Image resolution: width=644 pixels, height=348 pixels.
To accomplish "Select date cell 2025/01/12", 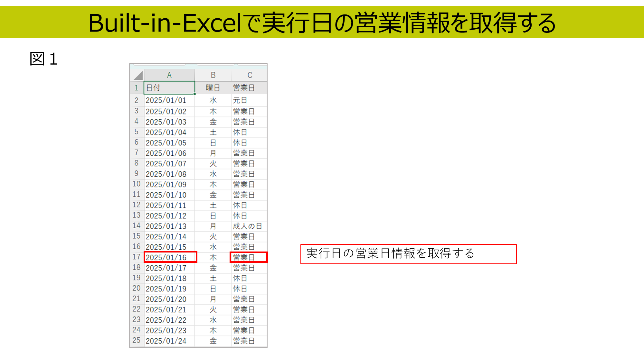I will click(169, 216).
